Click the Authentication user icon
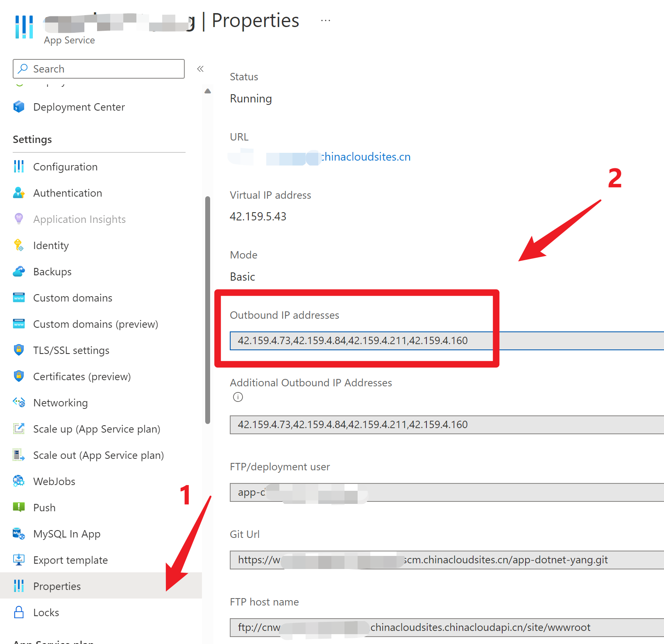This screenshot has width=664, height=644. click(19, 193)
